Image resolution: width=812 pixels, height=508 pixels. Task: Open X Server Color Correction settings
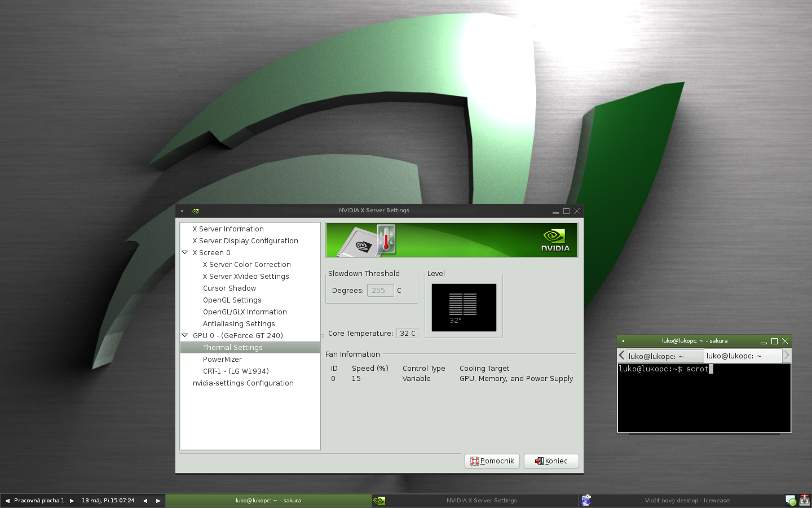pos(247,264)
